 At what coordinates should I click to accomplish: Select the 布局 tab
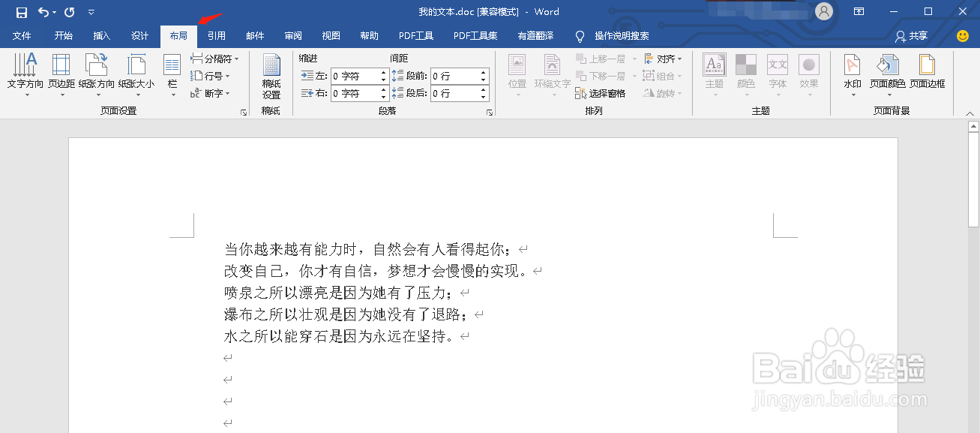click(178, 36)
